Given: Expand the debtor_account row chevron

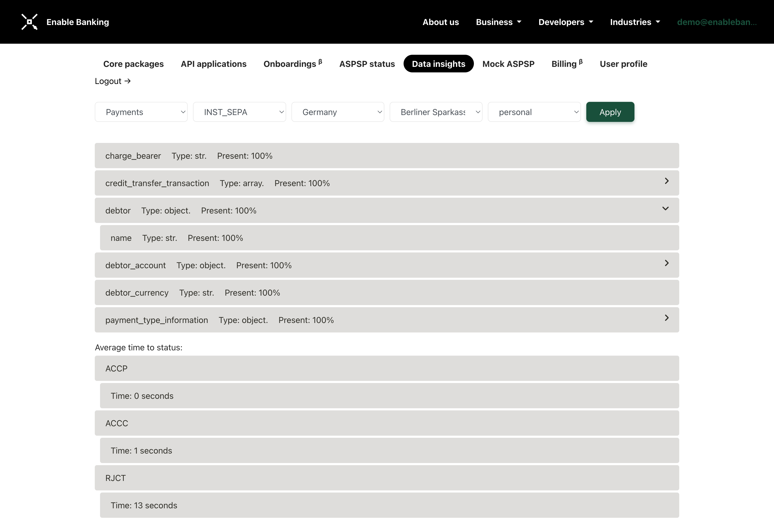Looking at the screenshot, I should (666, 263).
